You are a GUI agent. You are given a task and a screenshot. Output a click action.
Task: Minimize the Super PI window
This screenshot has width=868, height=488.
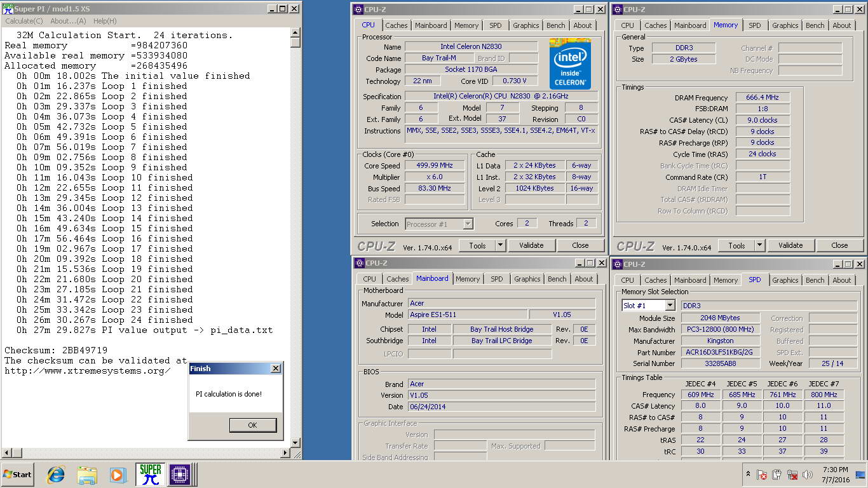pos(271,9)
